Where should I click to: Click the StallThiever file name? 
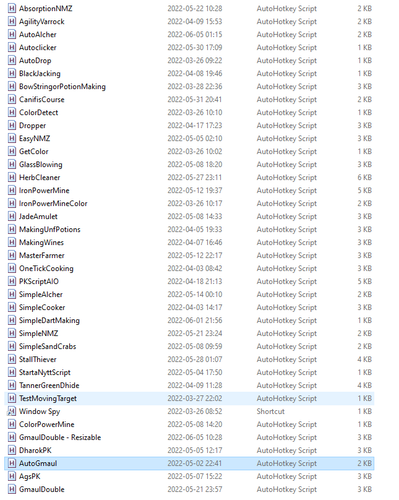38,359
